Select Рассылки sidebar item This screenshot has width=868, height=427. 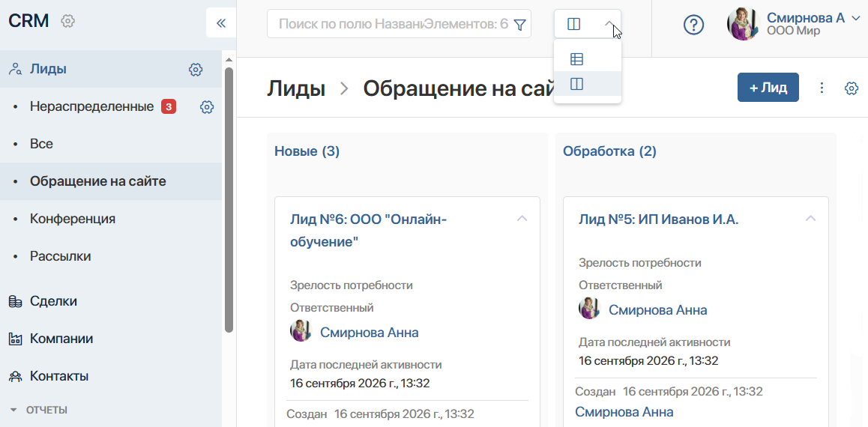tap(60, 256)
